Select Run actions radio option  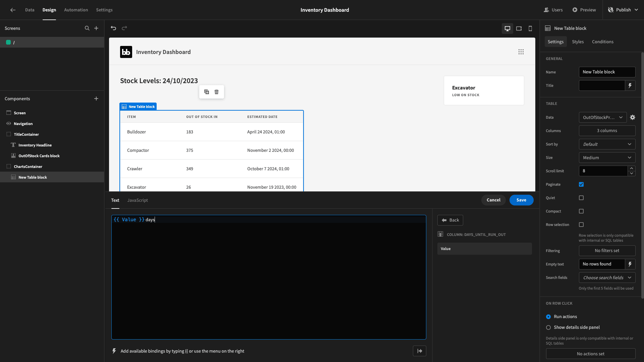[x=548, y=317]
